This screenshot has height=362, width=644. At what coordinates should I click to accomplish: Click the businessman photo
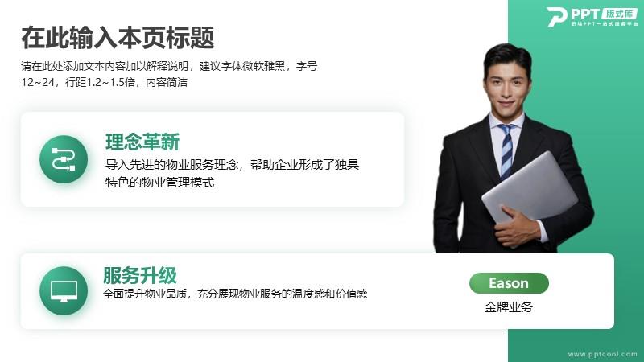pos(514,149)
